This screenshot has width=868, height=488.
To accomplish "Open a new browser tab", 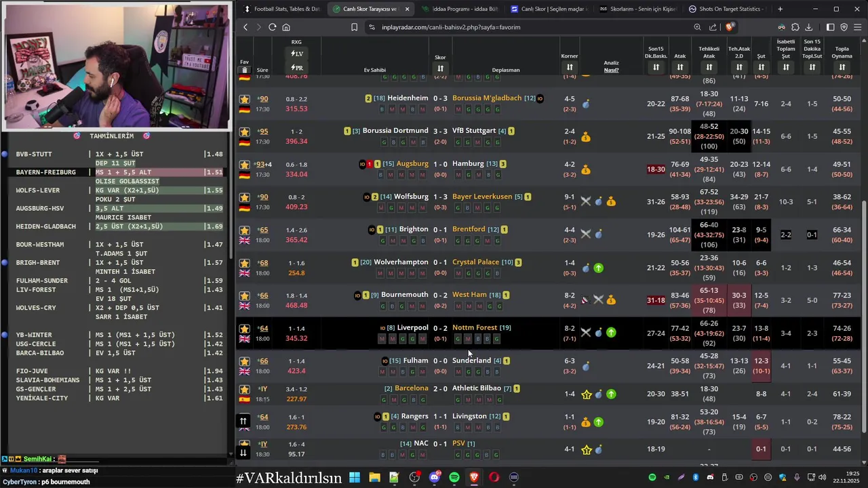I will pyautogui.click(x=780, y=9).
